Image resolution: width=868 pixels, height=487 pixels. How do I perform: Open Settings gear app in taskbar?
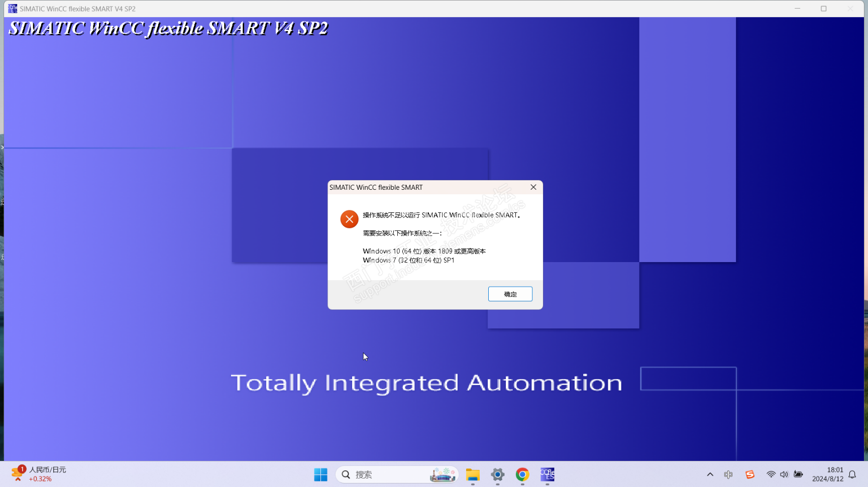coord(497,474)
